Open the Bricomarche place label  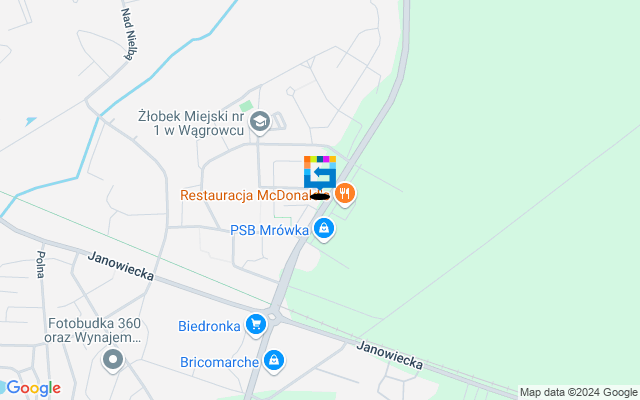point(220,362)
